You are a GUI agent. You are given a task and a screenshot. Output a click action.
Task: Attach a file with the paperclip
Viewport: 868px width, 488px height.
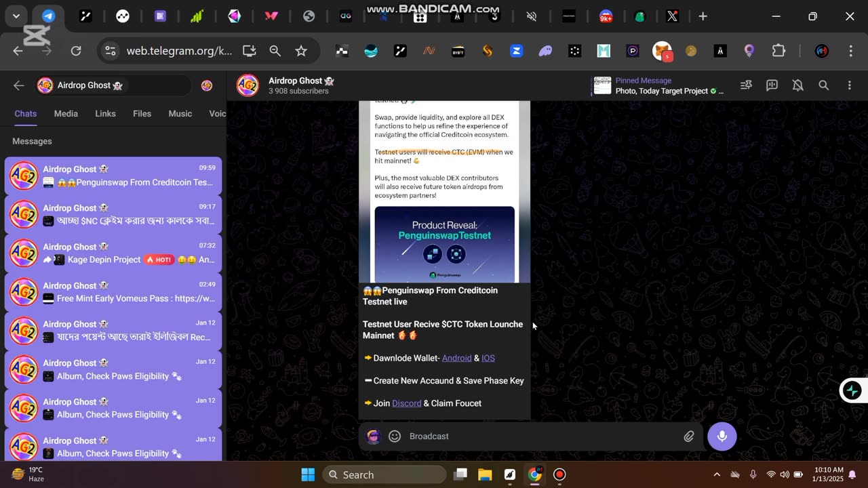(688, 436)
